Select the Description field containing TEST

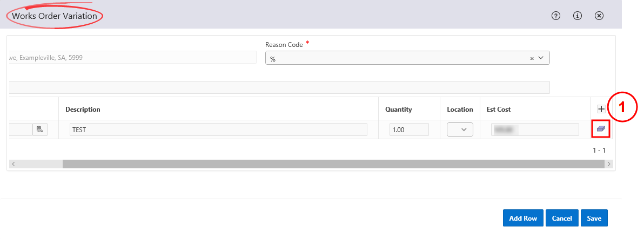(x=218, y=129)
